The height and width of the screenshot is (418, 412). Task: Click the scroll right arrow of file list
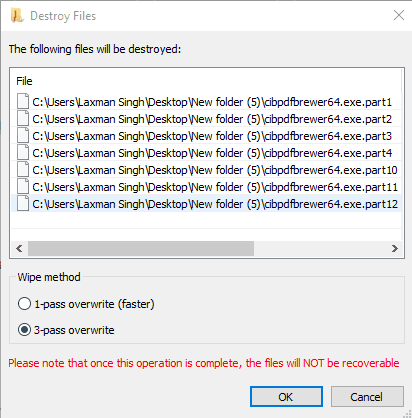[395, 248]
